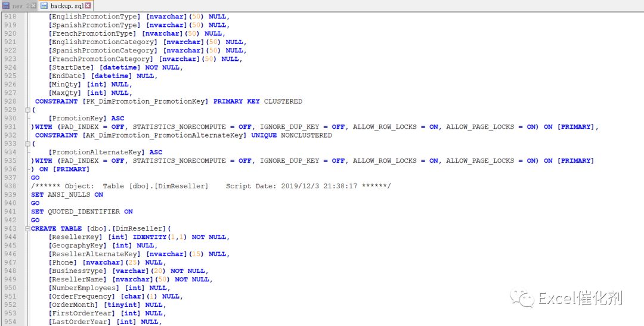Click the text [SpanishPromotionType]
This screenshot has height=326, width=644.
[x=94, y=25]
